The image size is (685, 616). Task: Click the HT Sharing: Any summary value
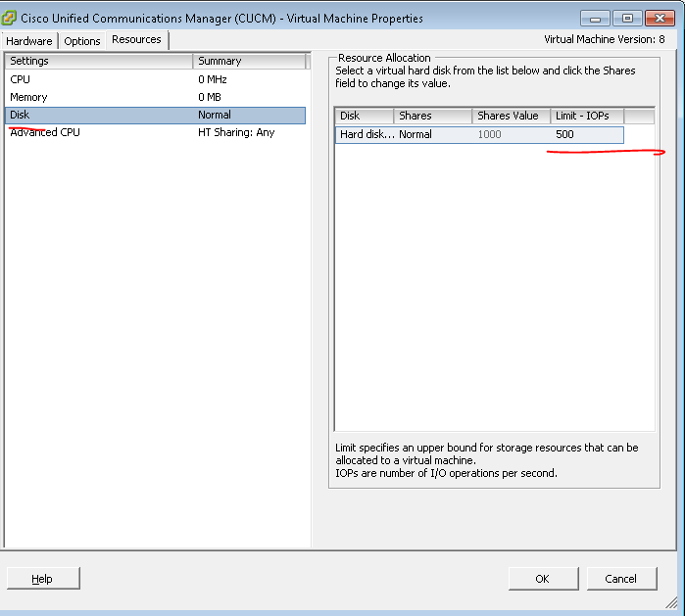pos(236,132)
